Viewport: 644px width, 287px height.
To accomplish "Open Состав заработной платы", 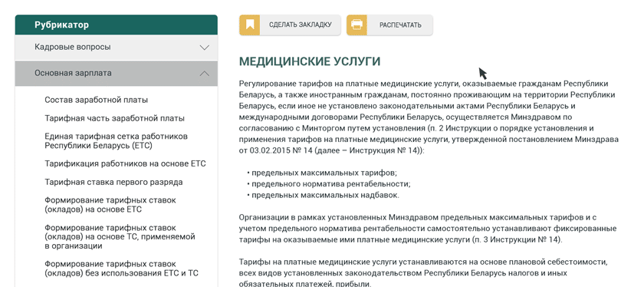I will point(96,100).
